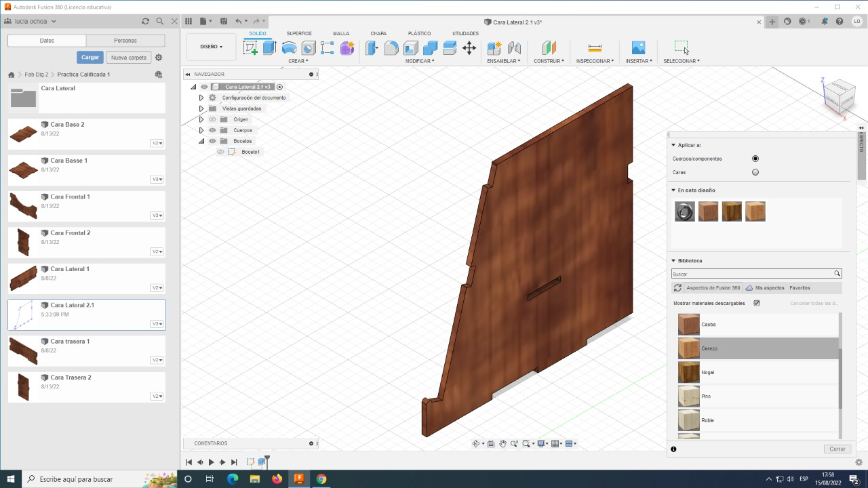Switch to the MALLA tab
The height and width of the screenshot is (488, 868).
point(341,33)
